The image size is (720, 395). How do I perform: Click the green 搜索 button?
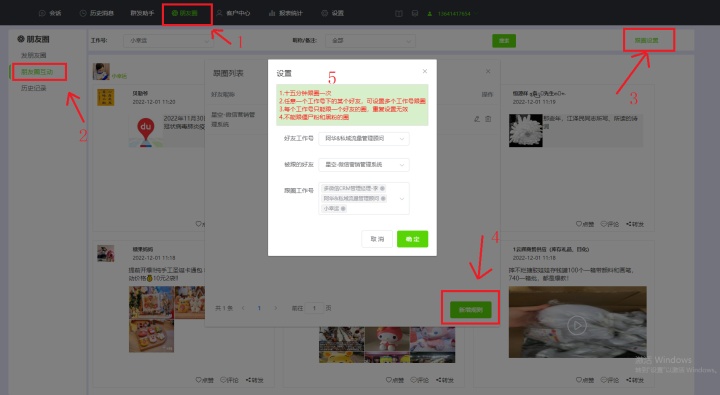tap(504, 41)
